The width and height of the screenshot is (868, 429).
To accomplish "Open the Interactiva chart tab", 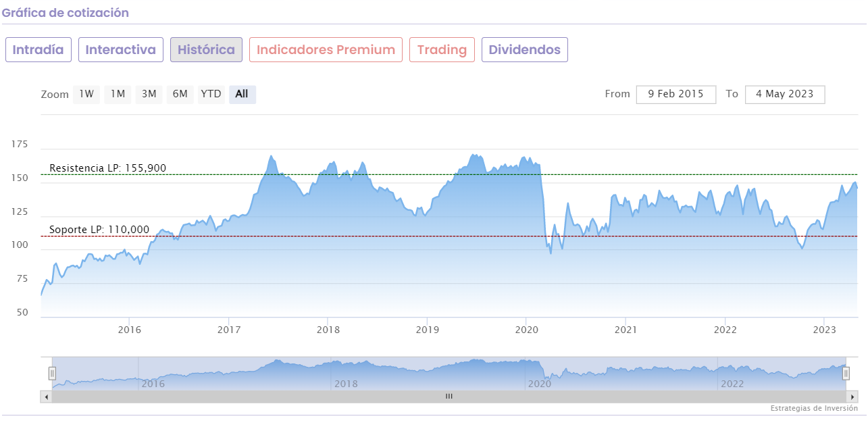I will tap(121, 50).
